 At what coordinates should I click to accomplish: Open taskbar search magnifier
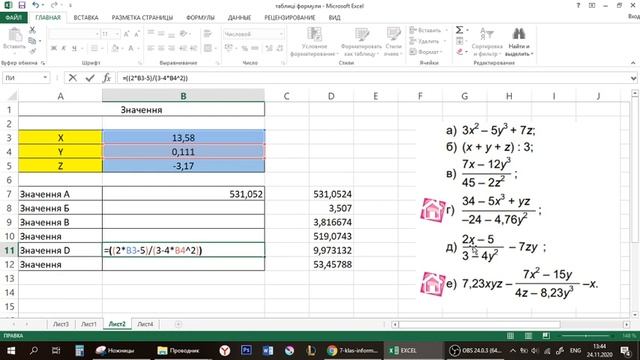point(34,350)
